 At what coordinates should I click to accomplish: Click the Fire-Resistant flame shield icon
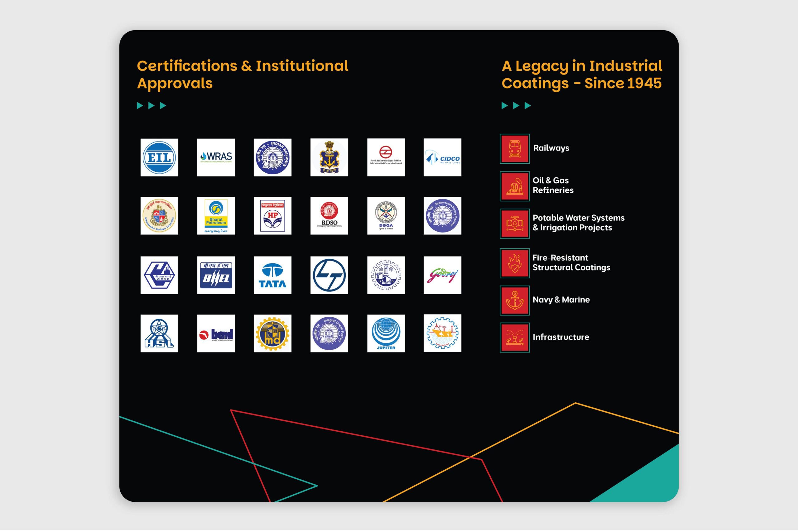[514, 263]
